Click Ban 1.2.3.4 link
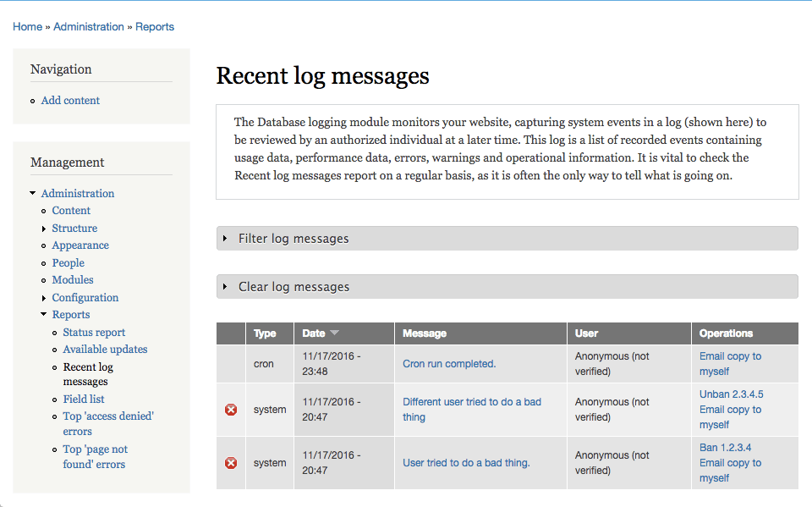This screenshot has width=812, height=507. (725, 448)
